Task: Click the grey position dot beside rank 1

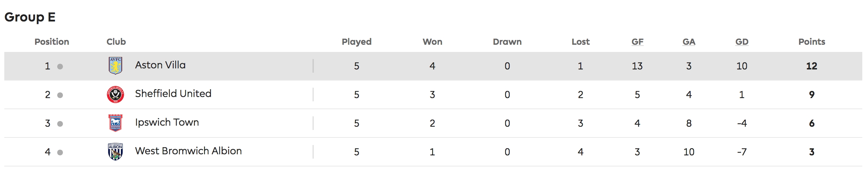Action: (x=60, y=67)
